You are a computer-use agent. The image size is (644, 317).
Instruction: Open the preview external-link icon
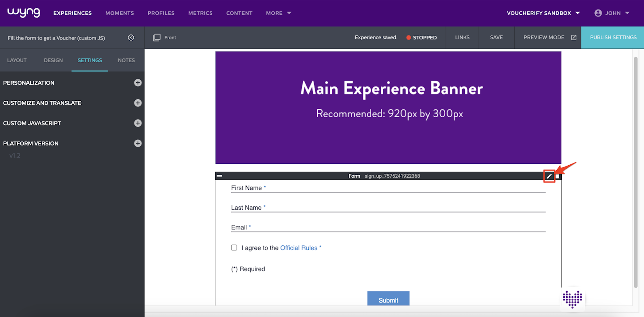click(x=574, y=37)
